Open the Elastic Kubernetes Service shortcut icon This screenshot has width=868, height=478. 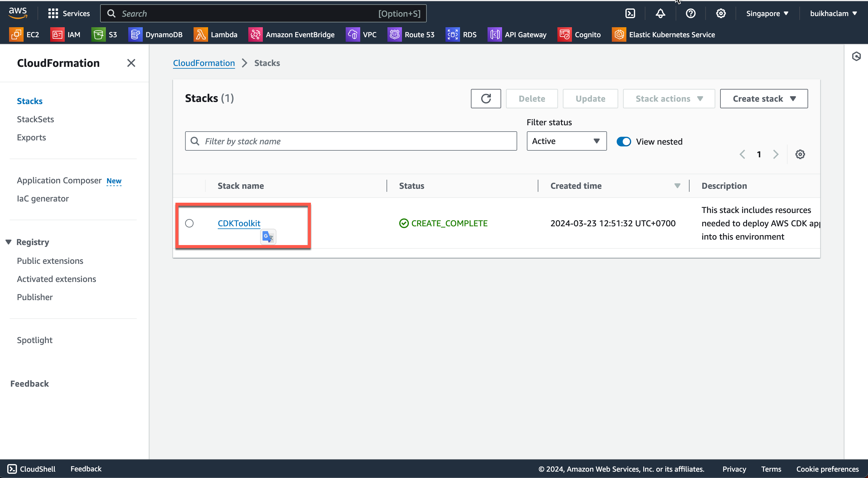click(x=619, y=34)
